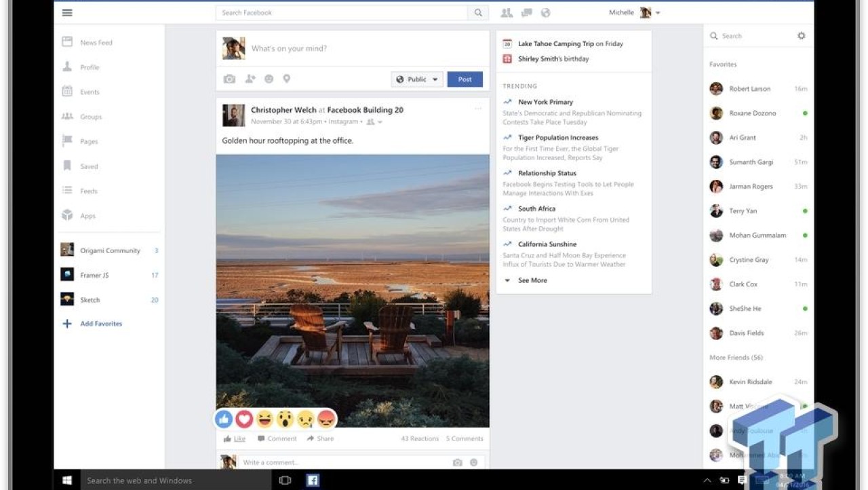868x490 pixels.
Task: Click the search magnifier button
Action: coord(478,13)
